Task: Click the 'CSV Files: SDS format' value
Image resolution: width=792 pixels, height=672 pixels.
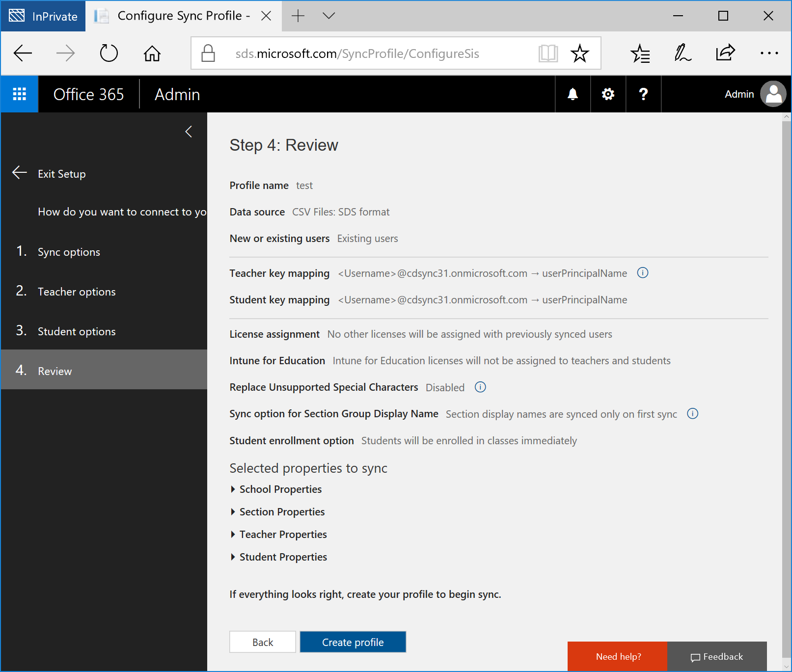Action: 341,212
